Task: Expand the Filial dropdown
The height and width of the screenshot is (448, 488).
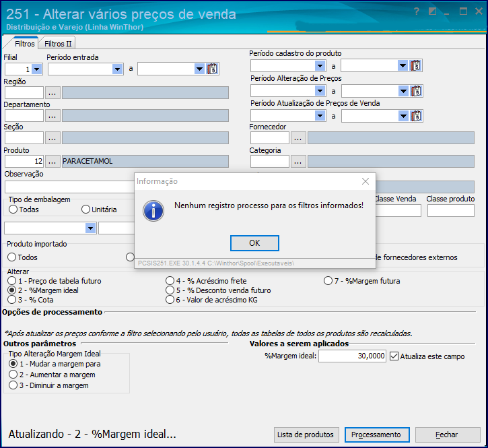Action: coord(37,69)
